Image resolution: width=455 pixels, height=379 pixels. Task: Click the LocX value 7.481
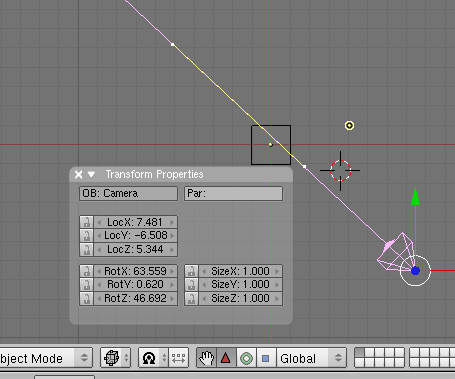point(135,222)
